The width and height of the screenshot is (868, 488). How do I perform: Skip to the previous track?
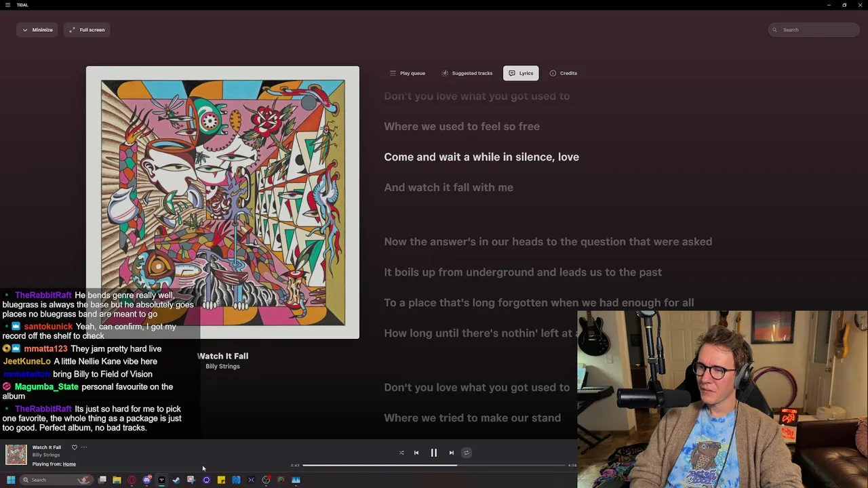coord(416,453)
